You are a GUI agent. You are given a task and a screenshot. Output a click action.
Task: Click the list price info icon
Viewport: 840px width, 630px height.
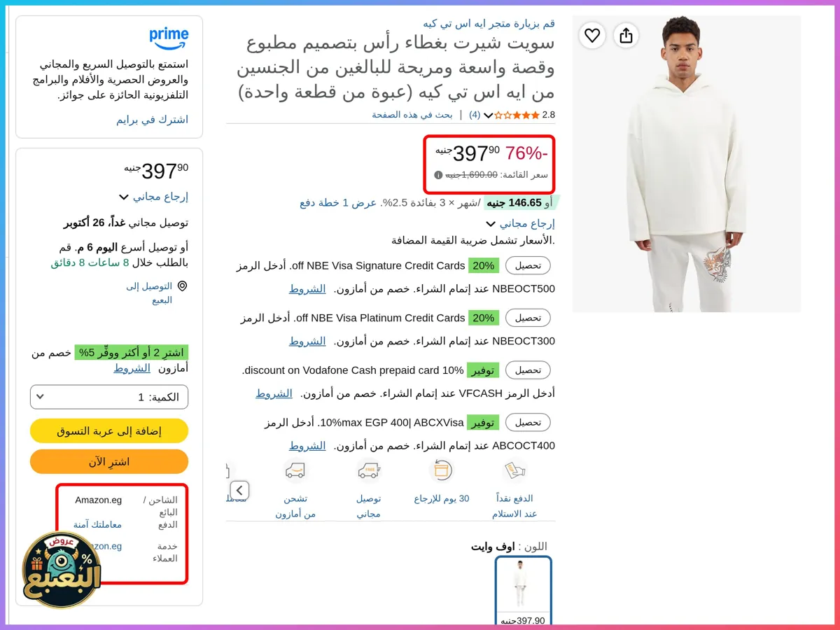tap(438, 175)
